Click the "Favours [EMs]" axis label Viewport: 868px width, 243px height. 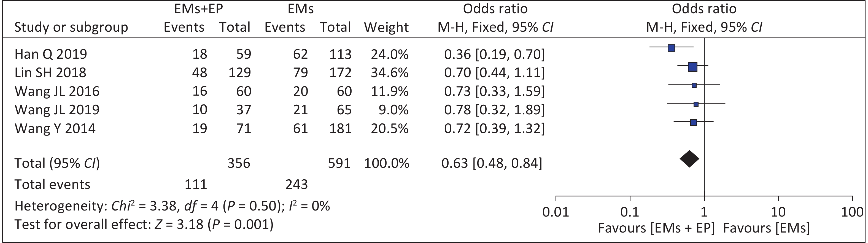pos(766,228)
